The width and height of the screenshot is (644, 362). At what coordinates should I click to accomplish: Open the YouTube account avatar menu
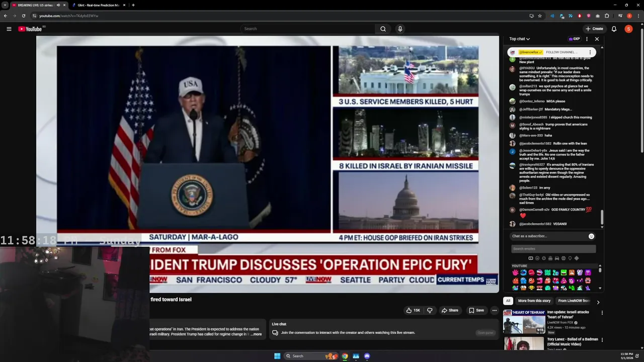(x=628, y=29)
